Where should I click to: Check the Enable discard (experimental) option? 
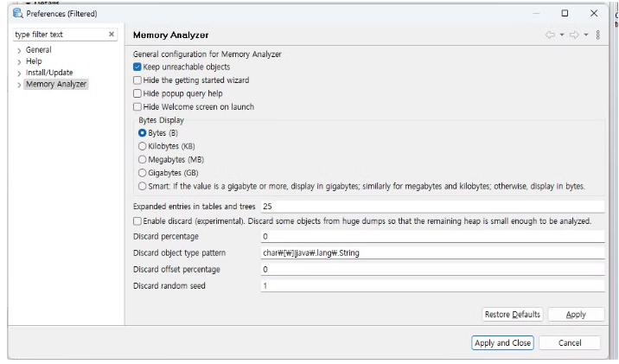(x=137, y=221)
